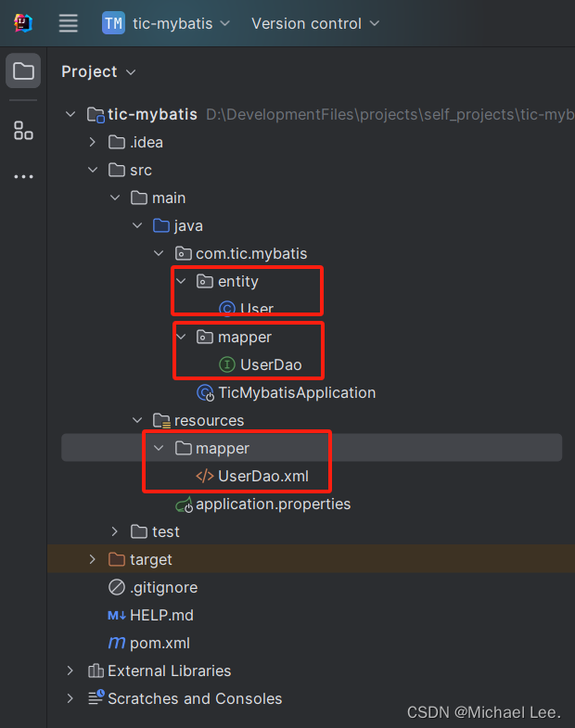This screenshot has height=728, width=575.
Task: Select the .gitignore file icon
Action: [117, 587]
